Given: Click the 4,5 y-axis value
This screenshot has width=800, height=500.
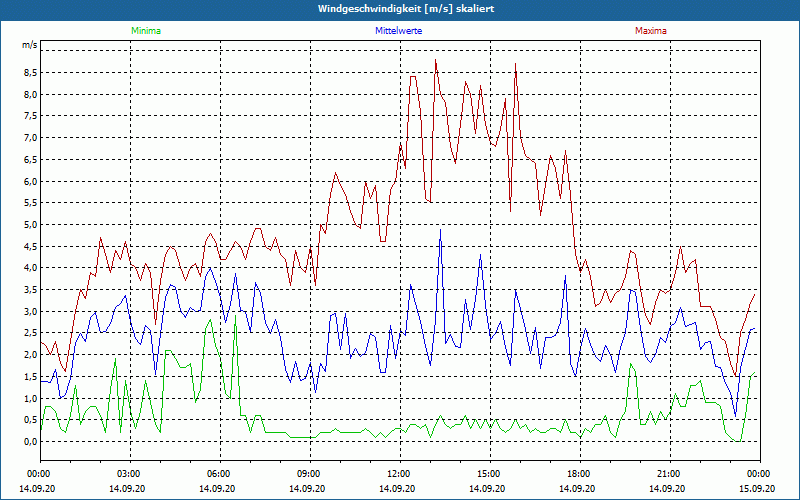Looking at the screenshot, I should point(30,246).
